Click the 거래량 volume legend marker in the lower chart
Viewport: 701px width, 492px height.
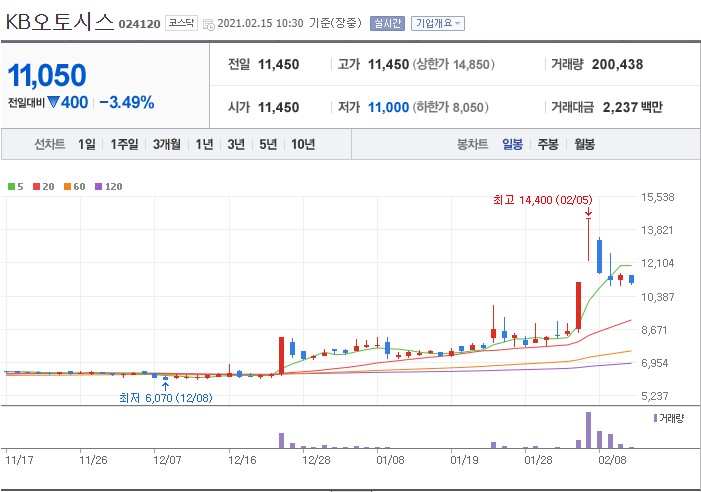(x=655, y=418)
